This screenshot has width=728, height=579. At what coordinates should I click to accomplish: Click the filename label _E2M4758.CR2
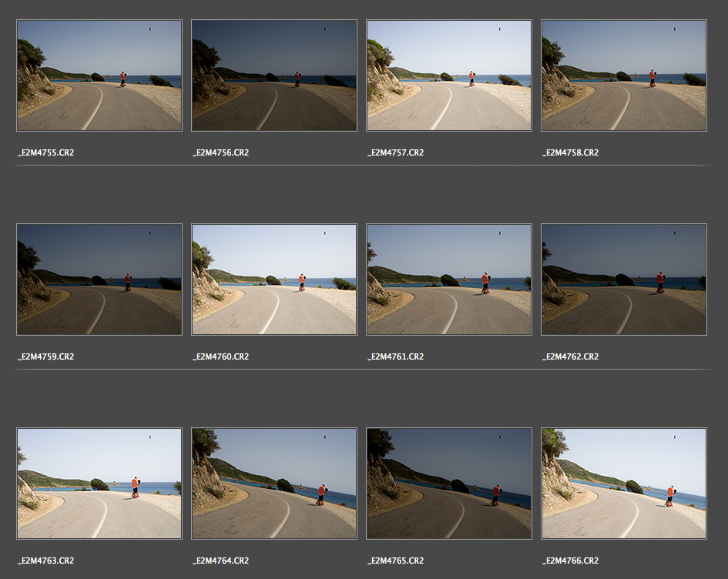571,152
